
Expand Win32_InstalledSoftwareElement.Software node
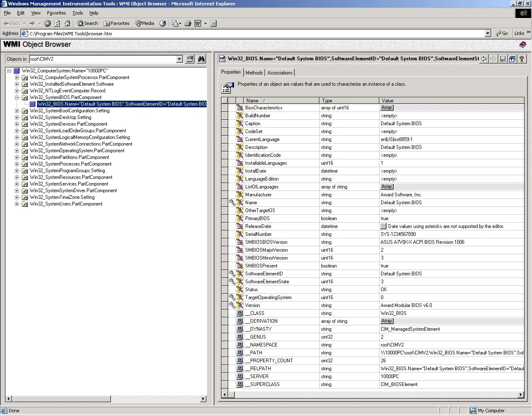pos(17,84)
